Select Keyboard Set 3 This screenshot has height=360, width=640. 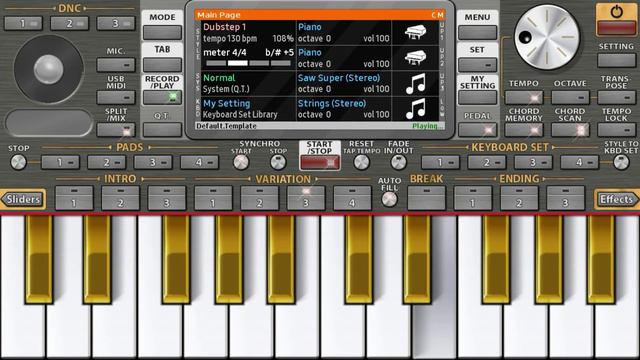(533, 162)
